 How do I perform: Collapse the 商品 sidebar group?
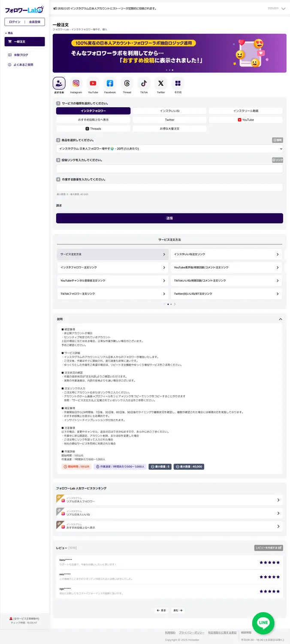(9, 33)
